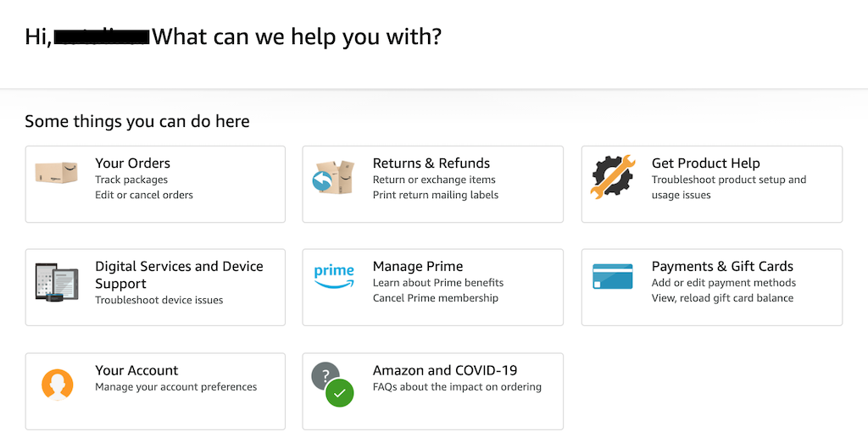Click the prime logo icon

pos(334,276)
